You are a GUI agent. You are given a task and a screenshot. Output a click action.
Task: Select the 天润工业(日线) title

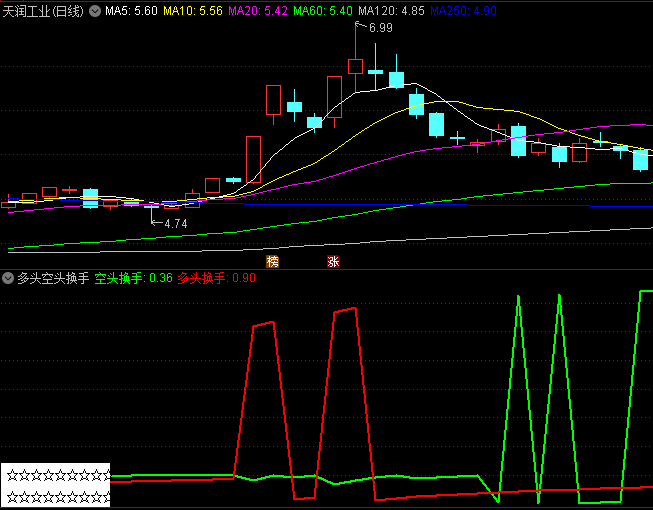click(x=43, y=11)
